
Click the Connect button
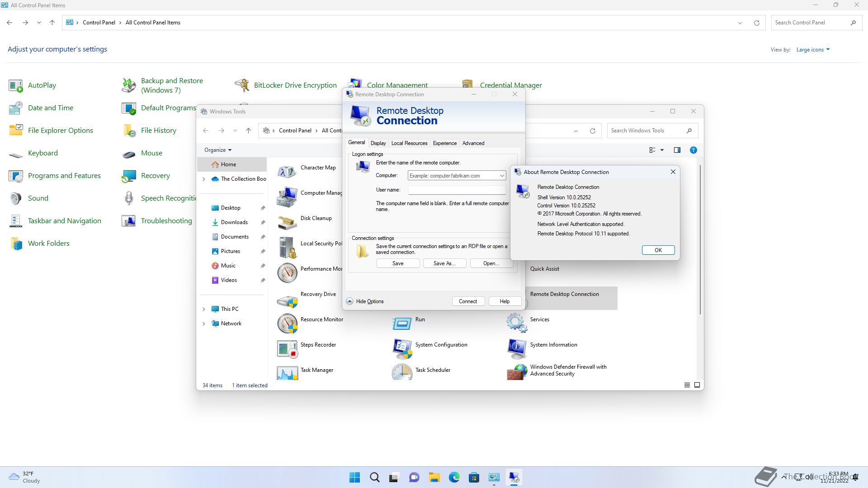tap(468, 301)
